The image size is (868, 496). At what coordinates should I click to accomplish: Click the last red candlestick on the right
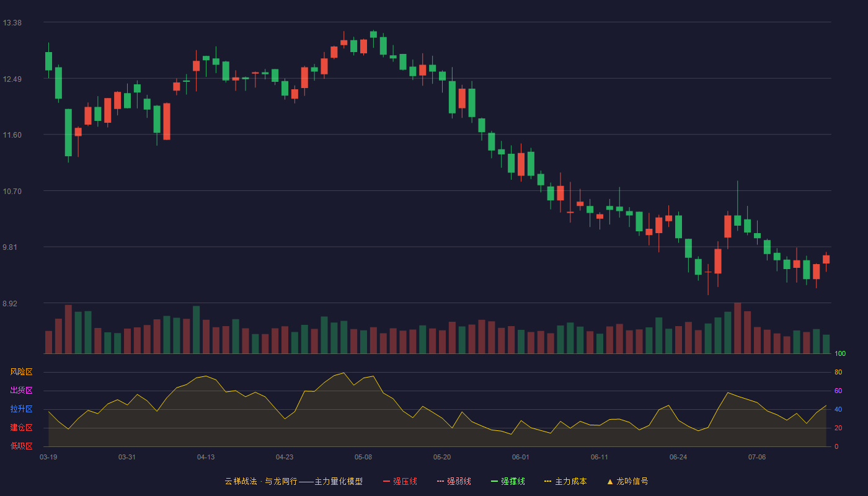(x=826, y=259)
